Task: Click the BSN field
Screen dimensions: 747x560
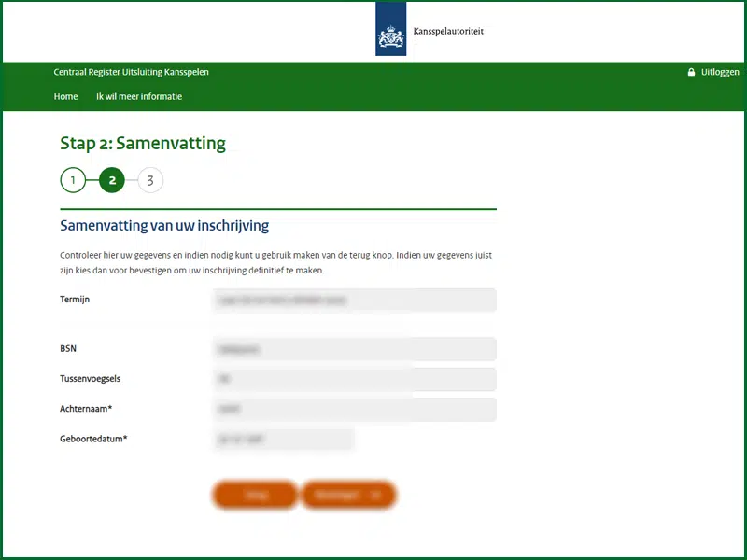Action: [x=355, y=349]
